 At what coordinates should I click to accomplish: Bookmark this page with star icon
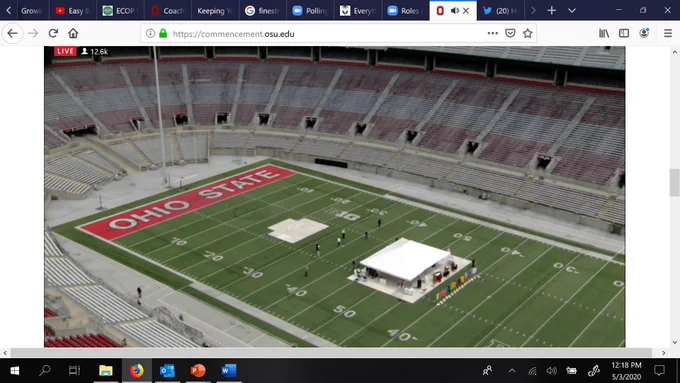click(527, 33)
